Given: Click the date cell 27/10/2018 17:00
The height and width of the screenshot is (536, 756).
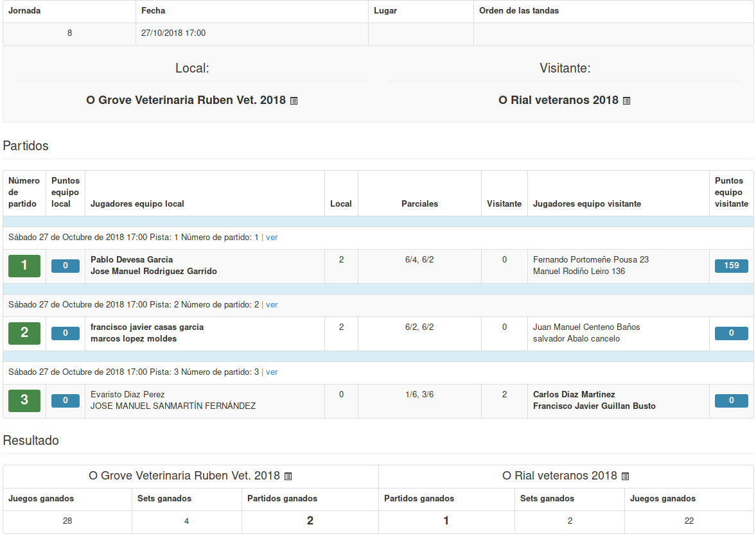Looking at the screenshot, I should 173,33.
